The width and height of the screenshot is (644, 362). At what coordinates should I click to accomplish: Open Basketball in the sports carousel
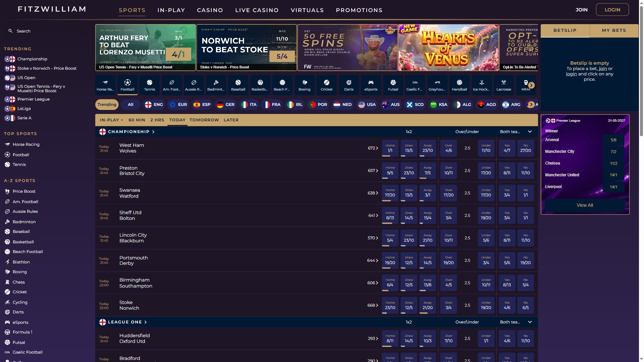coord(260,85)
